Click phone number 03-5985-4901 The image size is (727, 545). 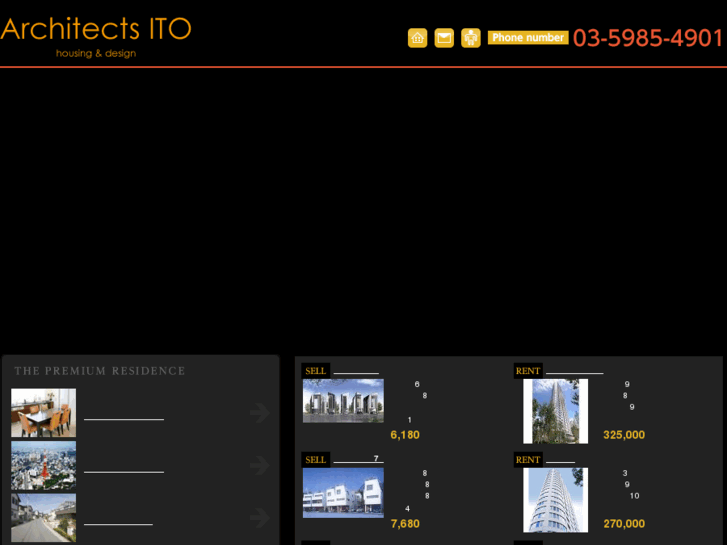point(648,38)
